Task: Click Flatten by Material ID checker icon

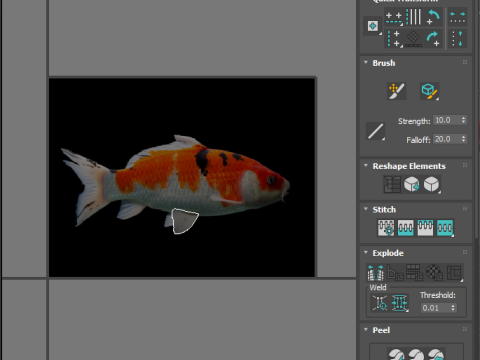Action: point(434,273)
